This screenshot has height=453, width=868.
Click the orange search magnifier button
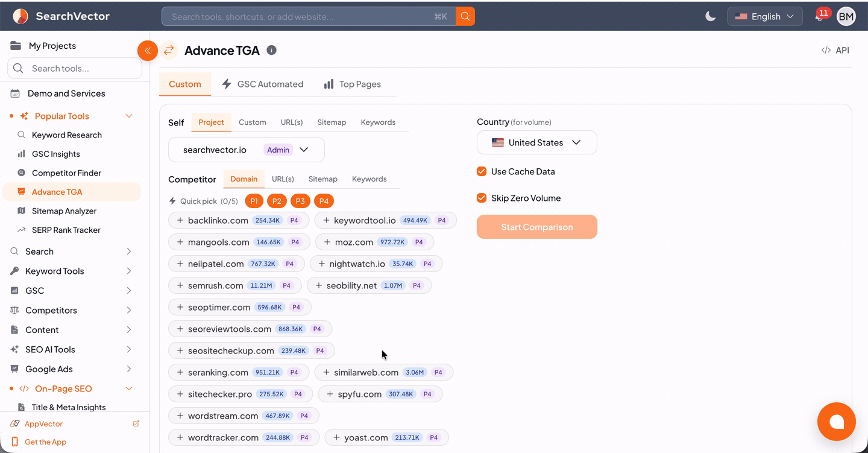465,16
